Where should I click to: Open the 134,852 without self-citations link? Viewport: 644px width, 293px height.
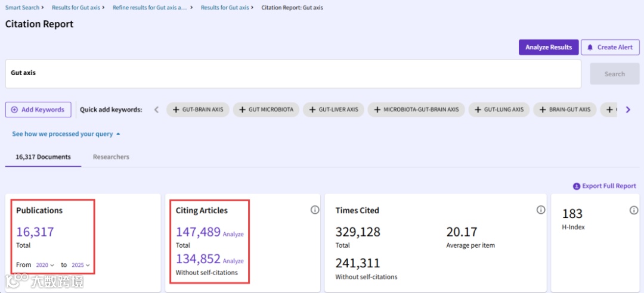(x=199, y=258)
